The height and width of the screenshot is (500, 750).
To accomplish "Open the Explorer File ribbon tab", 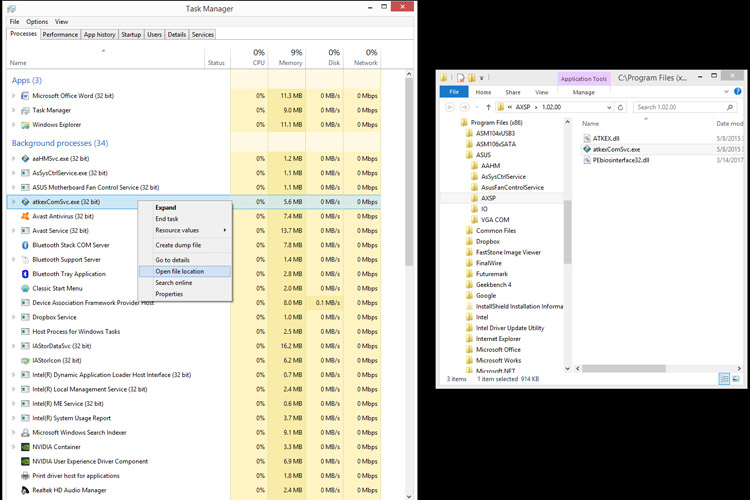I will [454, 92].
